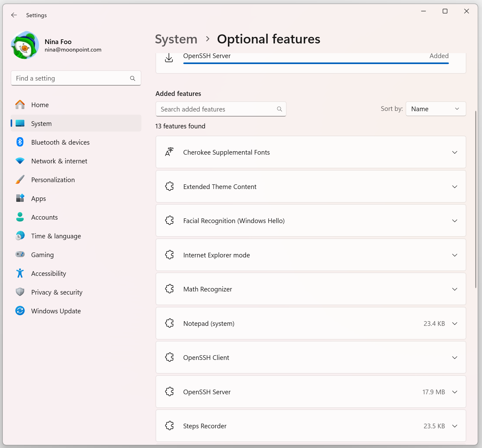482x448 pixels.
Task: Click the System breadcrumb link
Action: click(176, 39)
